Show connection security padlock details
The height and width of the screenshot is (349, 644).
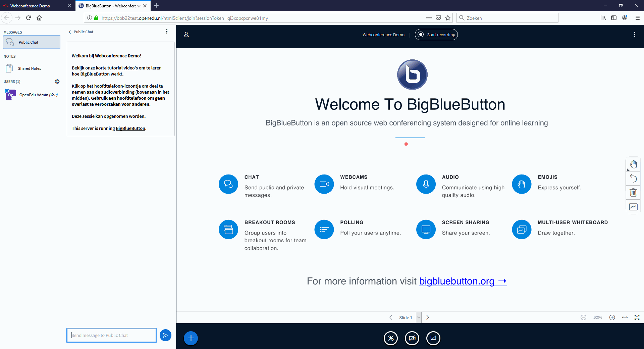96,18
